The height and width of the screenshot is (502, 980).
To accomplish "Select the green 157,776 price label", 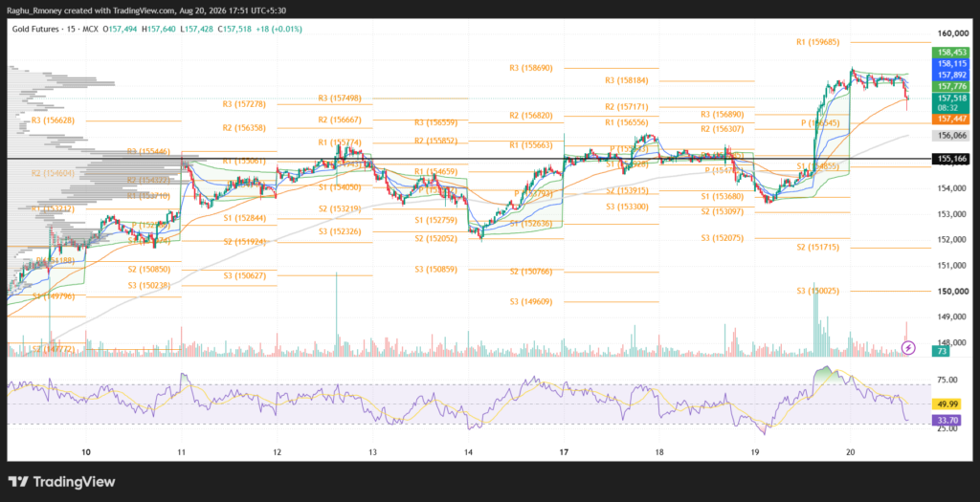I will 950,86.
